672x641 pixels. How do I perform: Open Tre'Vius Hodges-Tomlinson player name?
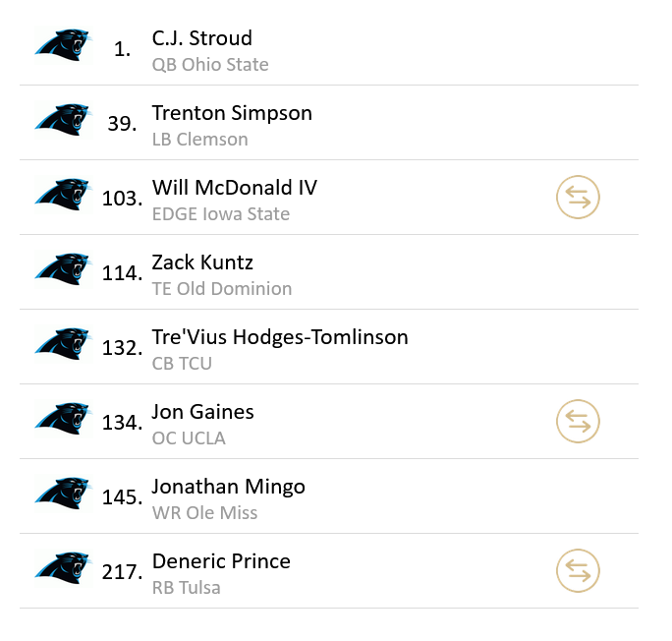tap(280, 337)
